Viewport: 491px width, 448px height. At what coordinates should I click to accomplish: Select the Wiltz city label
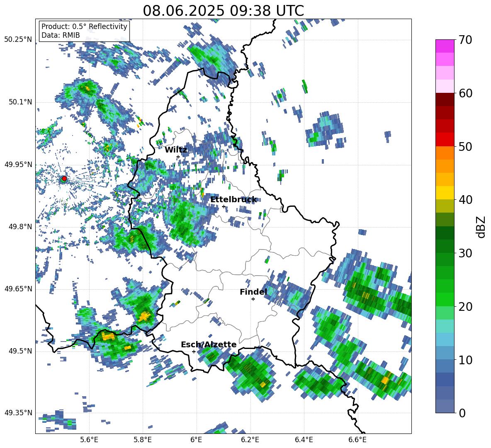176,150
